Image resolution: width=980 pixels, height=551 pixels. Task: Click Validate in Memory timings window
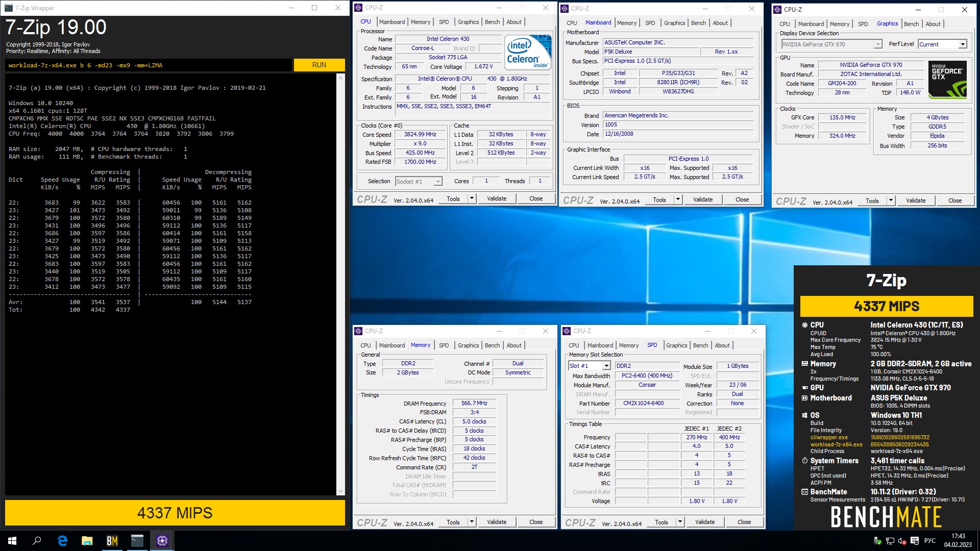(497, 522)
